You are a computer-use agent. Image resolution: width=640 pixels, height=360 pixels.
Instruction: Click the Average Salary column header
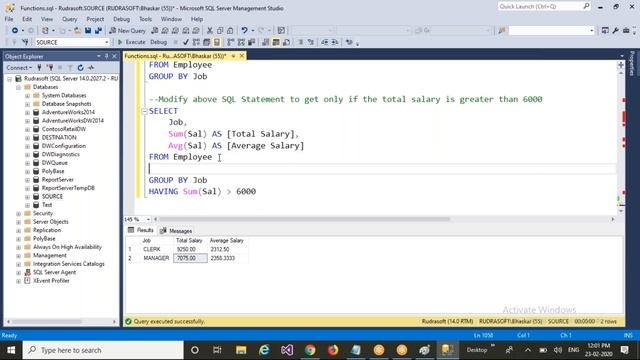pos(227,240)
